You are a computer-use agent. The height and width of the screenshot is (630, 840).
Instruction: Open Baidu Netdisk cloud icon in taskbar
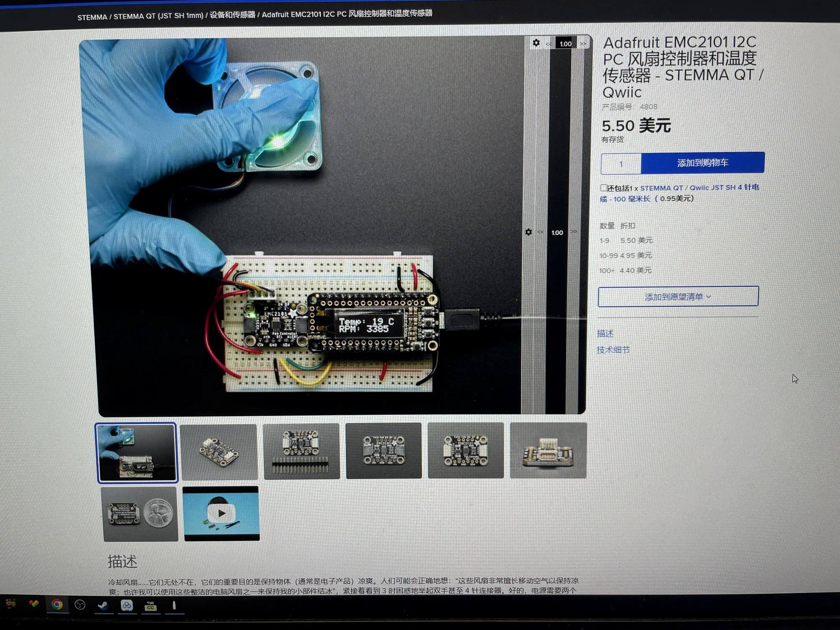pos(127,605)
